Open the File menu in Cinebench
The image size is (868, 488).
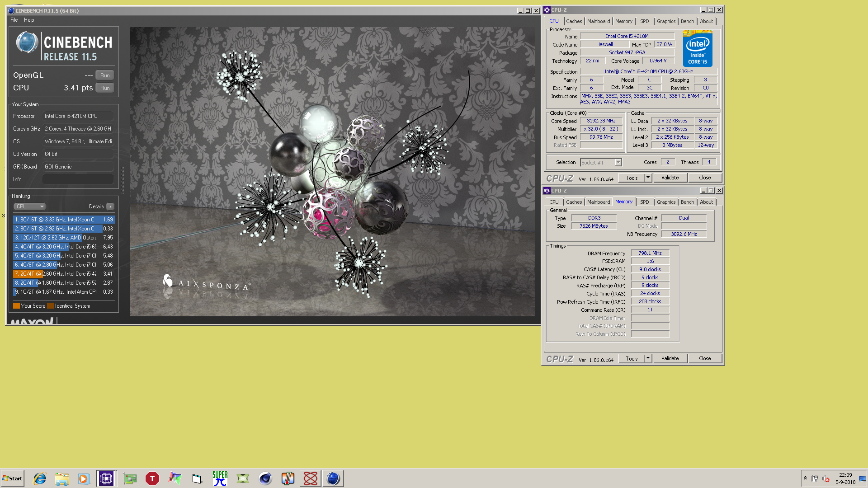[x=14, y=20]
